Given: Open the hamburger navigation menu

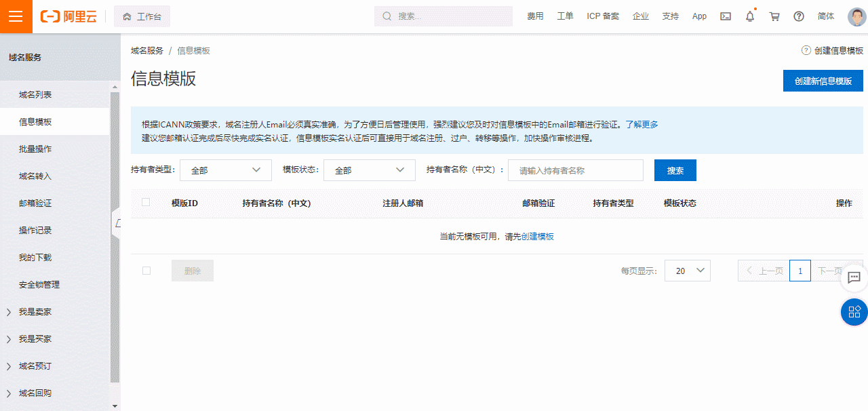Looking at the screenshot, I should click(16, 16).
